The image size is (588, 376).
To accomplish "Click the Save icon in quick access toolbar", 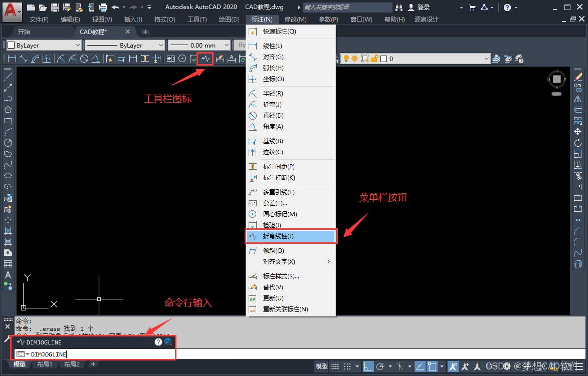I will (x=55, y=7).
